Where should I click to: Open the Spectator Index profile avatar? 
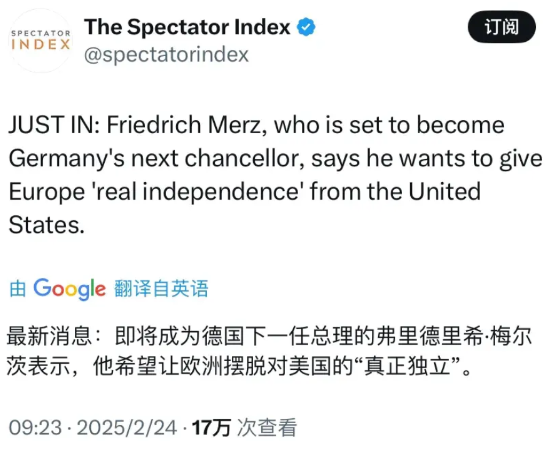[40, 41]
